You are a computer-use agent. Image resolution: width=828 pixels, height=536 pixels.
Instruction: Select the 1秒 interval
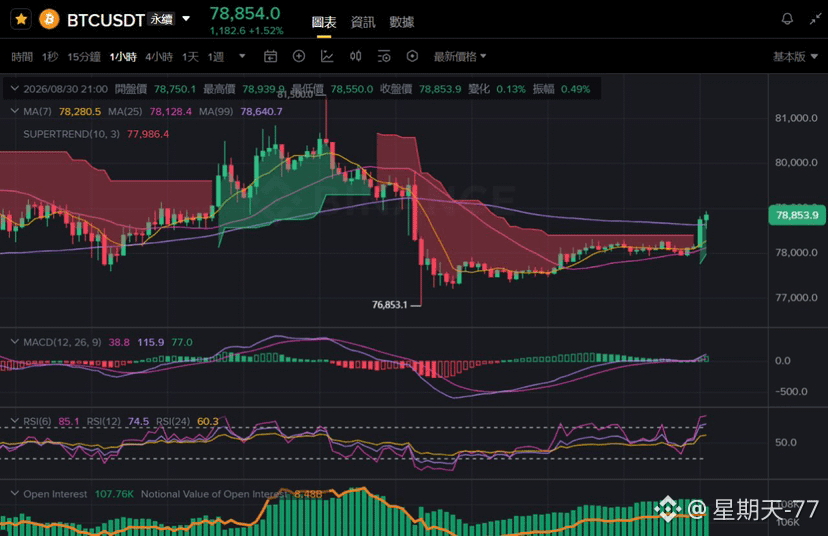50,57
